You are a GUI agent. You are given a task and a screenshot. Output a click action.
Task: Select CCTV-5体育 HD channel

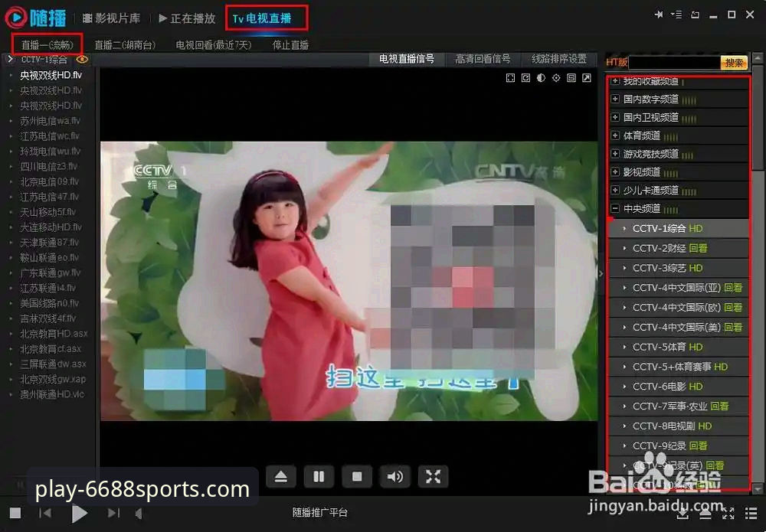pyautogui.click(x=679, y=347)
